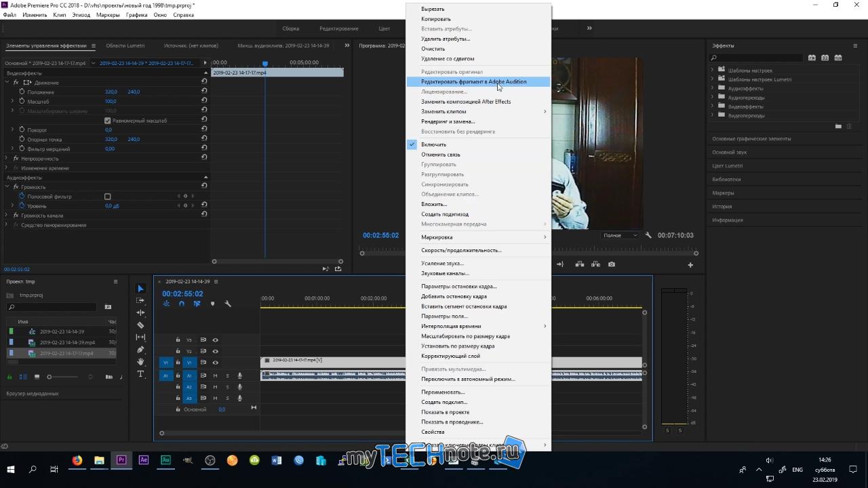
Task: Toggle the Равномерный масштаб checkbox
Action: pyautogui.click(x=107, y=121)
